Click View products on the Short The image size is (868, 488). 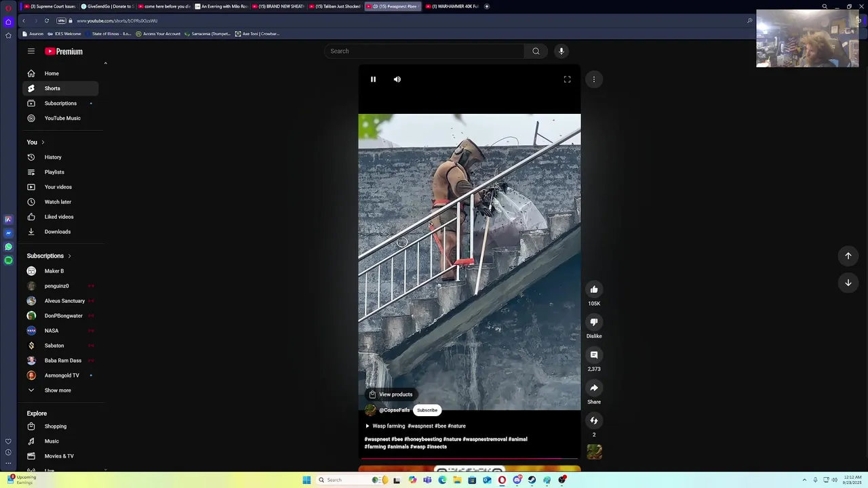(x=391, y=394)
